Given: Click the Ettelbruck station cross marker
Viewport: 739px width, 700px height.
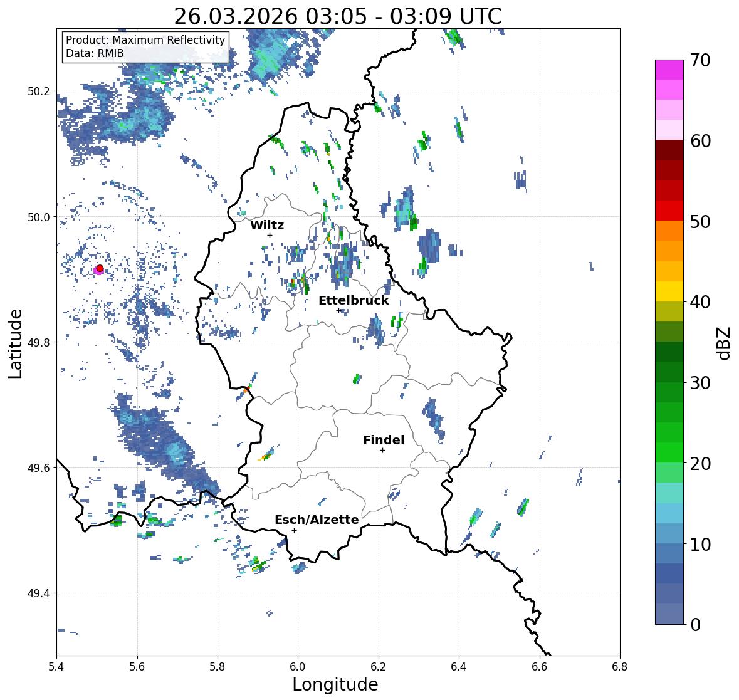Looking at the screenshot, I should pyautogui.click(x=338, y=310).
